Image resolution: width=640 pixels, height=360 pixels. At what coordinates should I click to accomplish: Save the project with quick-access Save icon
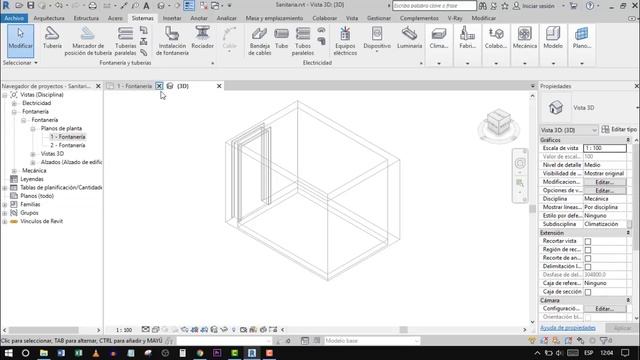(x=31, y=6)
